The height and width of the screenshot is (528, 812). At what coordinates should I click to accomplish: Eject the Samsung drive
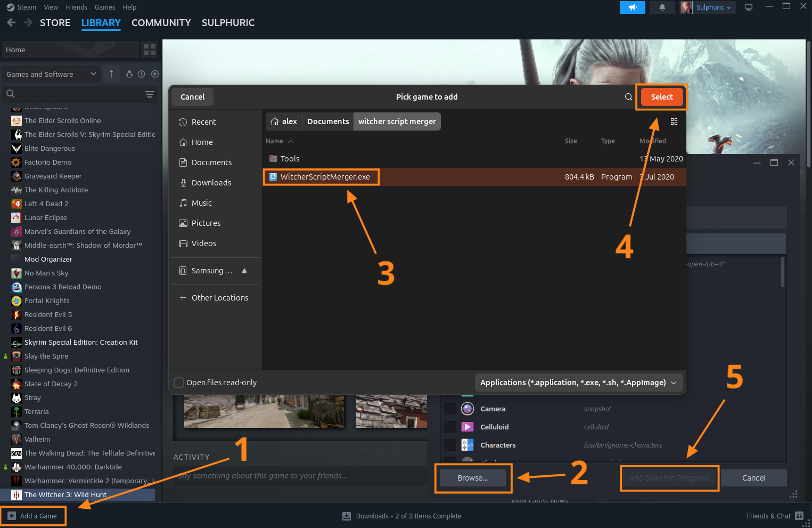(x=244, y=271)
